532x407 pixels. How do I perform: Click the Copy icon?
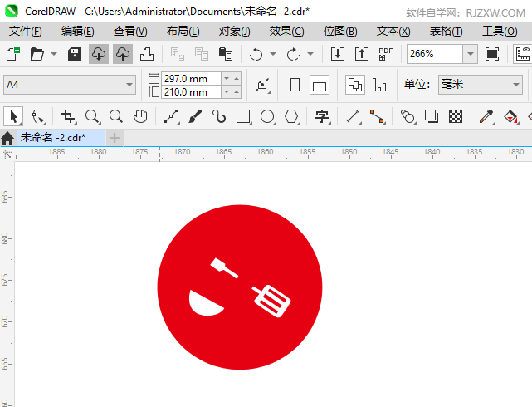202,54
